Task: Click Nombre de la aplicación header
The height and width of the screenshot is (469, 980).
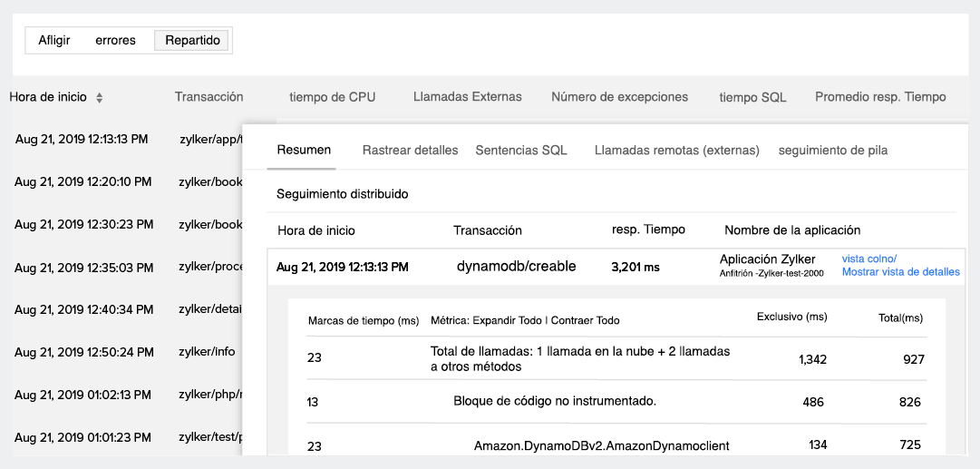Action: [x=792, y=230]
